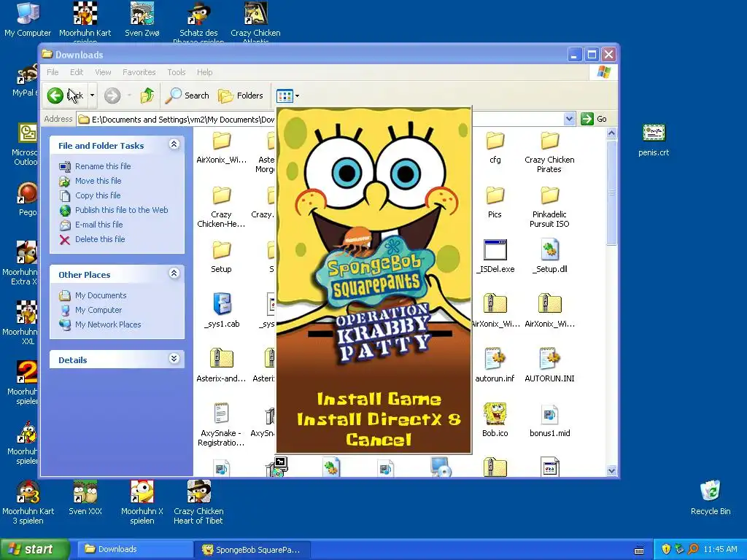Select the Crazy Chicken-He... folder
Viewport: 747px width, 560px height.
pyautogui.click(x=222, y=207)
